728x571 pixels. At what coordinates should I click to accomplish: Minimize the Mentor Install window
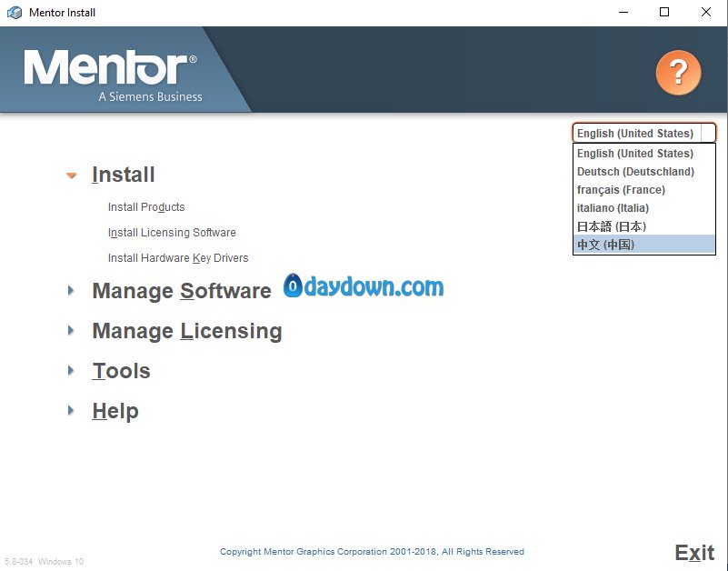[x=623, y=12]
